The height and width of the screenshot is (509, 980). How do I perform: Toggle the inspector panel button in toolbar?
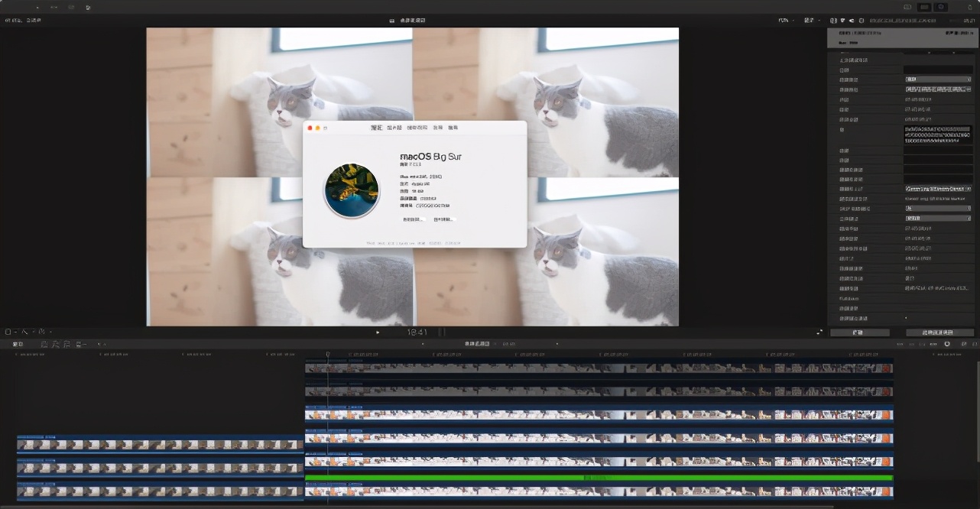tap(941, 7)
